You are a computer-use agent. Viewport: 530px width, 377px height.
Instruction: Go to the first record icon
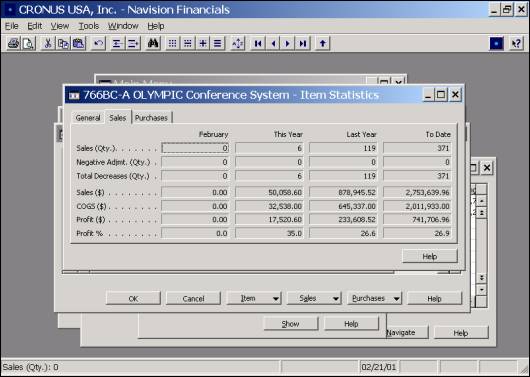258,44
